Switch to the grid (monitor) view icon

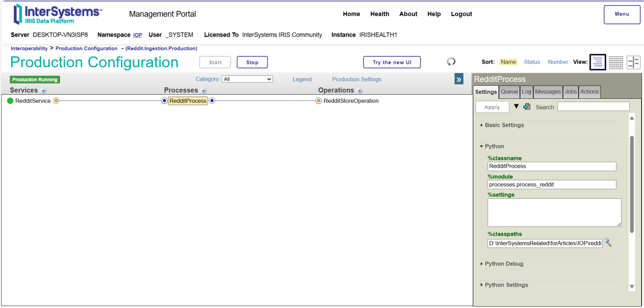pyautogui.click(x=616, y=62)
